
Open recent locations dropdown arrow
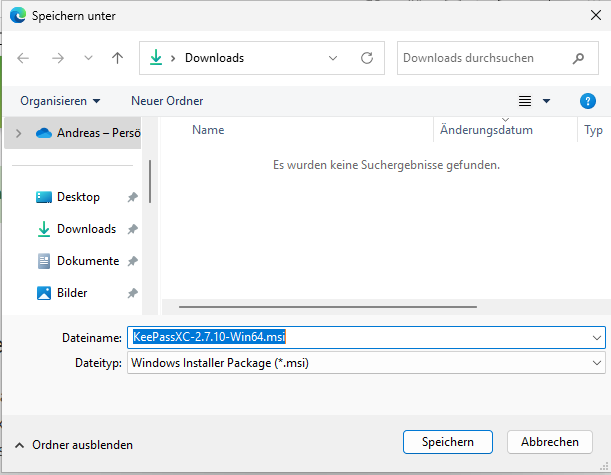pos(88,58)
